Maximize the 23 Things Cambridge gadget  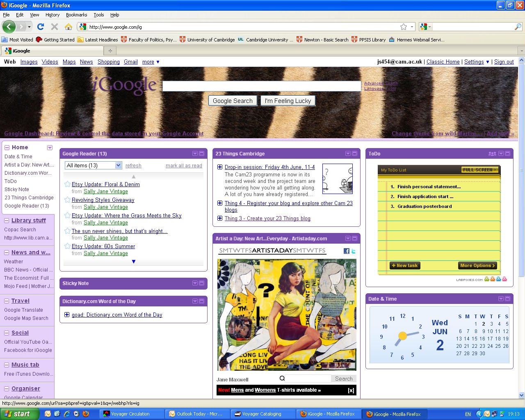coord(354,153)
